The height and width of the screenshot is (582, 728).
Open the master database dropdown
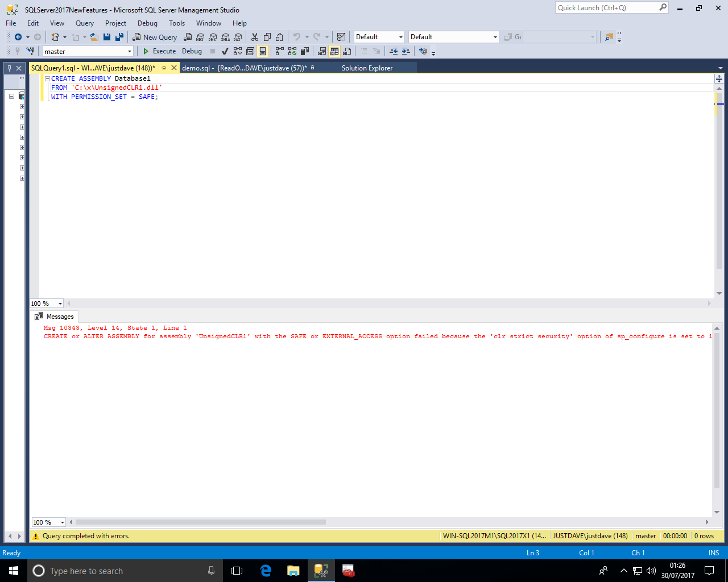tap(130, 52)
